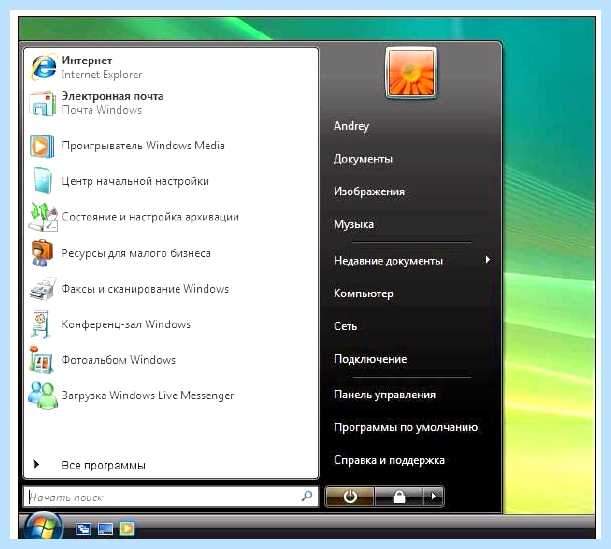Select Недавние документы
611x549 pixels.
(x=388, y=261)
